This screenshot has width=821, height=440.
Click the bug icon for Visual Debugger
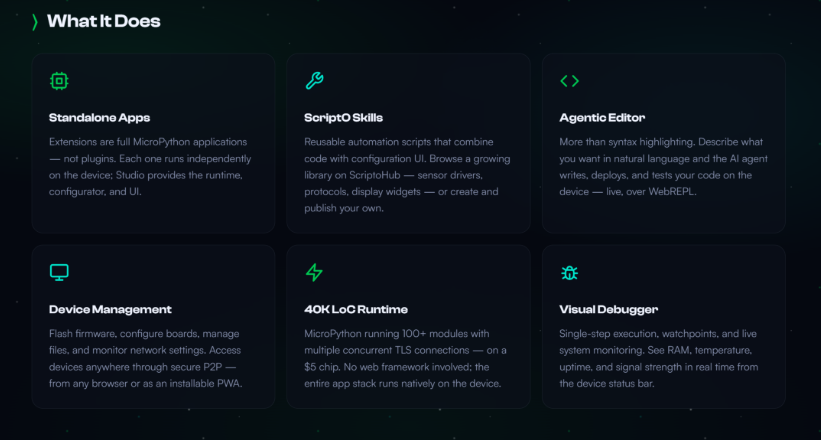click(x=569, y=272)
